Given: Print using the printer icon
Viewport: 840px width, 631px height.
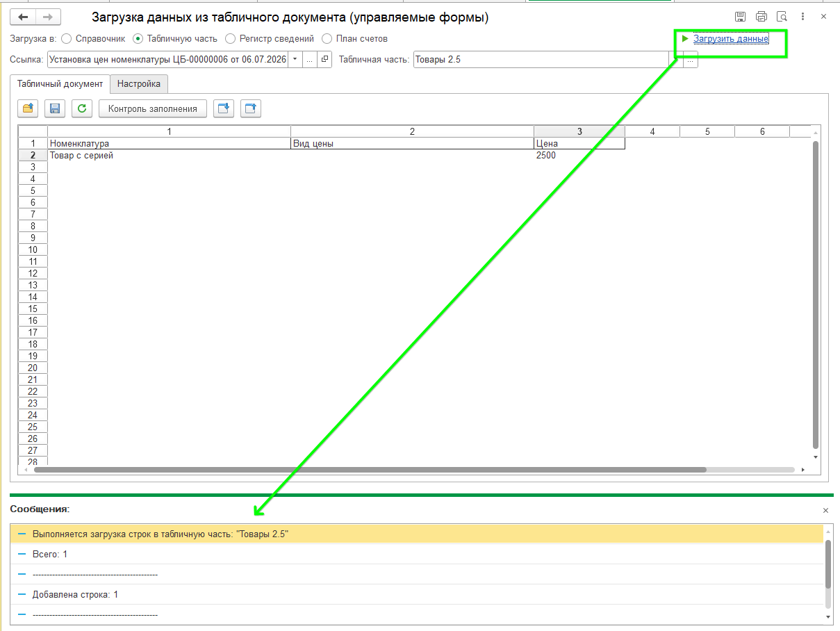Looking at the screenshot, I should [761, 17].
